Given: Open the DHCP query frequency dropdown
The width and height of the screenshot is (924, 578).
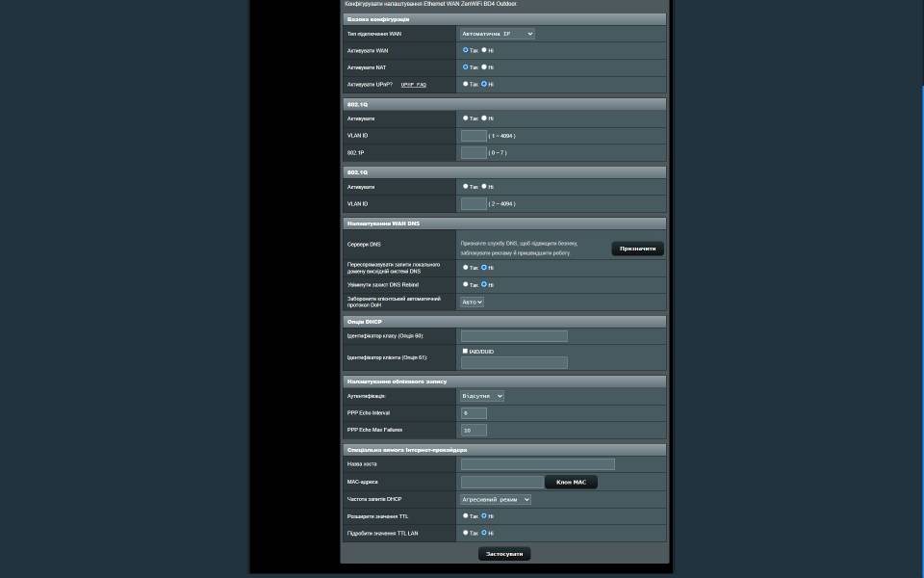Looking at the screenshot, I should coord(495,499).
